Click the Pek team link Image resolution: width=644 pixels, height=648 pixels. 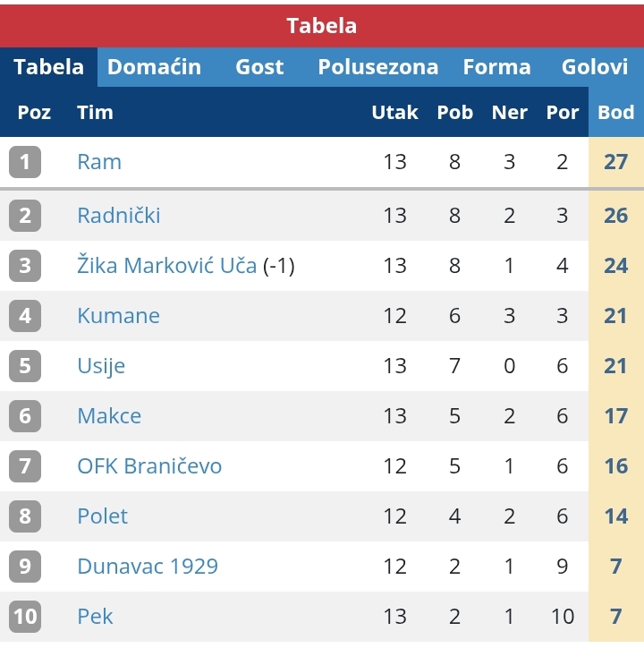(x=95, y=617)
